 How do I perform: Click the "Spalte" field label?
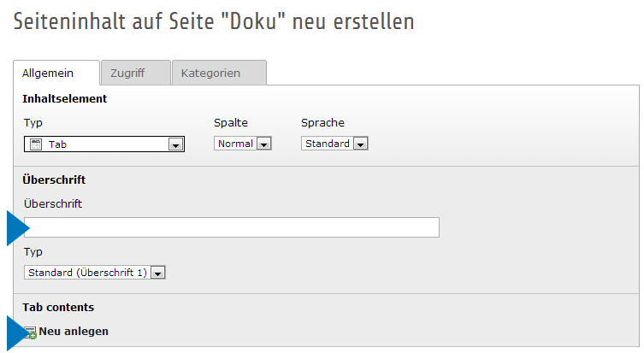[x=230, y=123]
